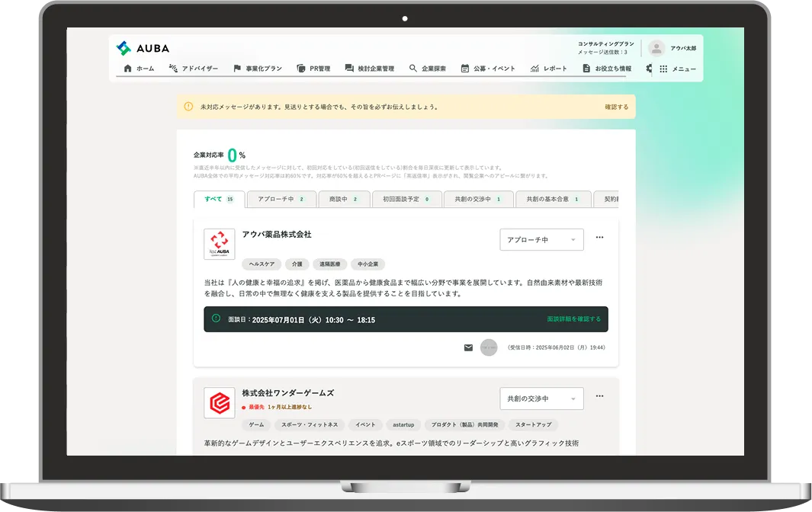Switch to 商談中 tab

click(x=344, y=200)
